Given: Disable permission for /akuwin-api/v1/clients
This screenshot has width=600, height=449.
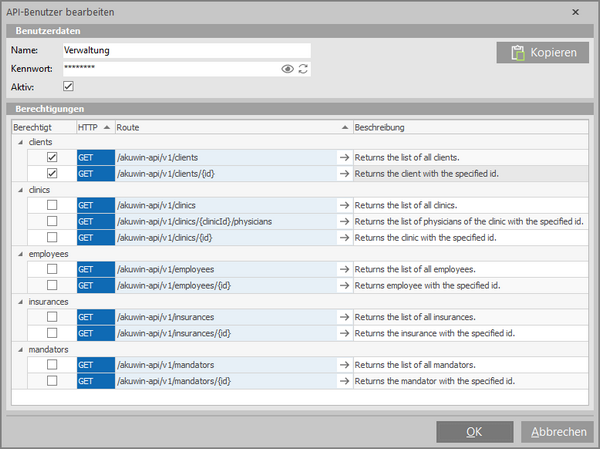Looking at the screenshot, I should 52,158.
